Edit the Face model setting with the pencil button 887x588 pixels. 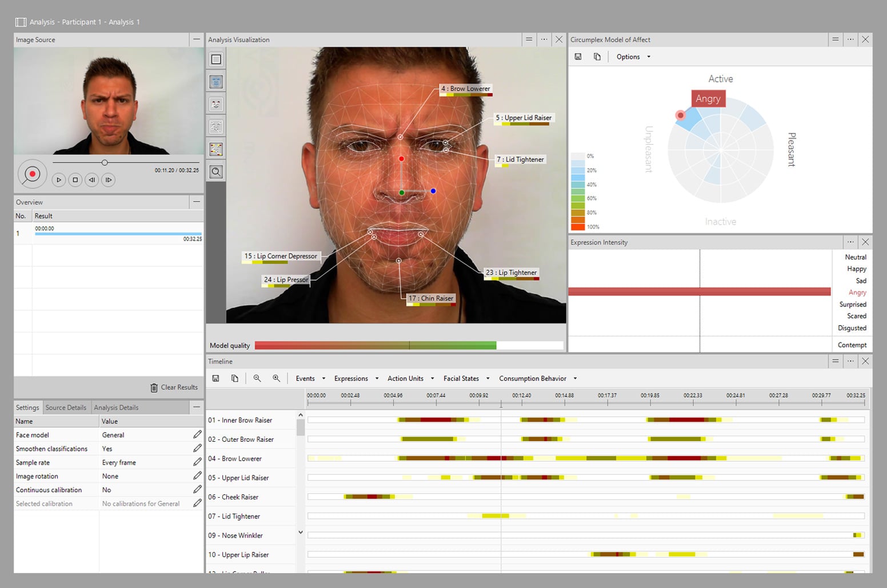click(x=197, y=434)
